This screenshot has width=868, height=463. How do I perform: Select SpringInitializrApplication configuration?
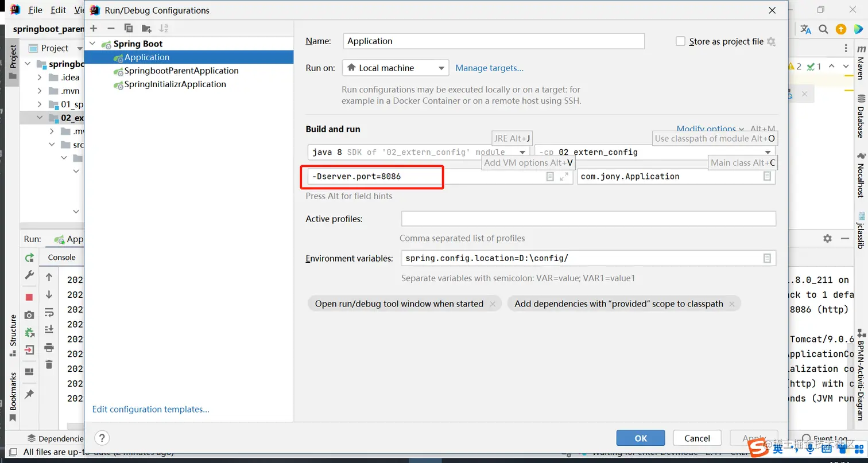[189, 84]
